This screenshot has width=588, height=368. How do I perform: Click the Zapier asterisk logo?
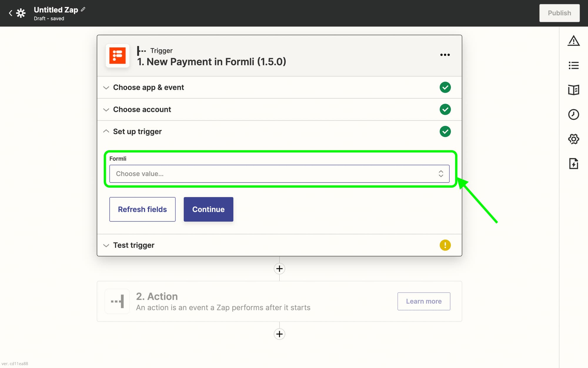(21, 13)
